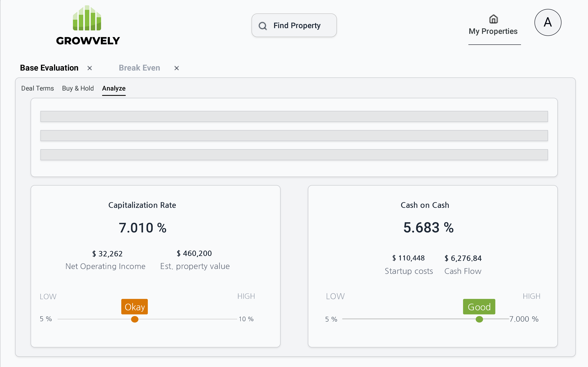Click the 7.010 % capitalization rate value
This screenshot has width=588, height=367.
click(x=143, y=228)
